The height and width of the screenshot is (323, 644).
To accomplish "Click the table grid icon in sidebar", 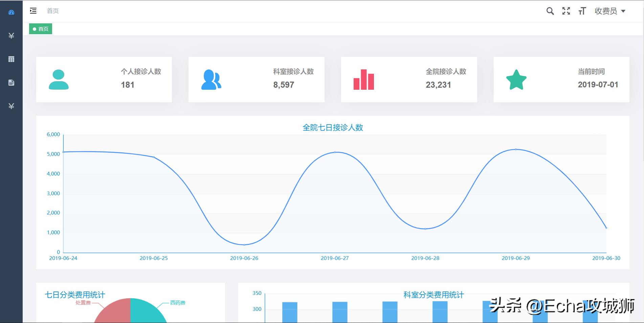I will coord(11,59).
